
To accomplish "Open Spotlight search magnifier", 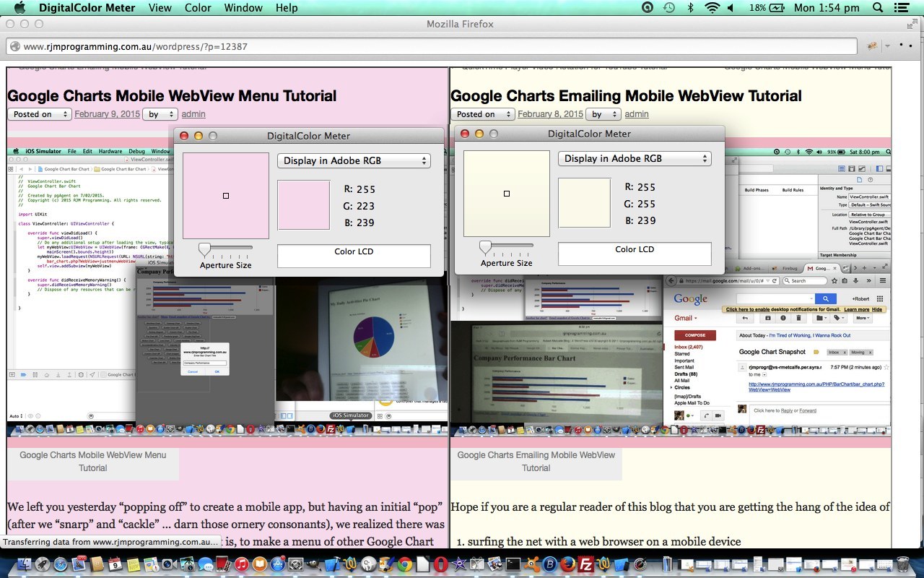I will tap(878, 8).
